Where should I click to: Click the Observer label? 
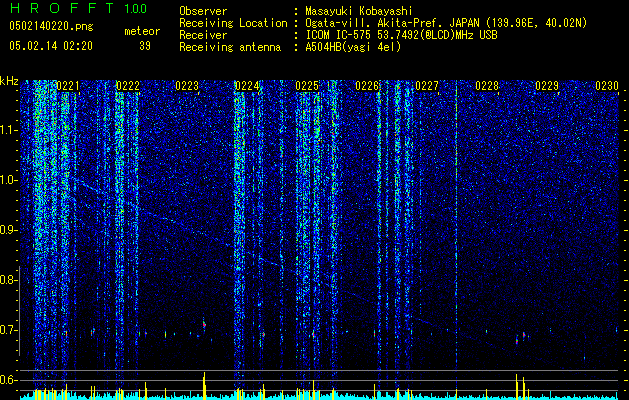coord(203,12)
